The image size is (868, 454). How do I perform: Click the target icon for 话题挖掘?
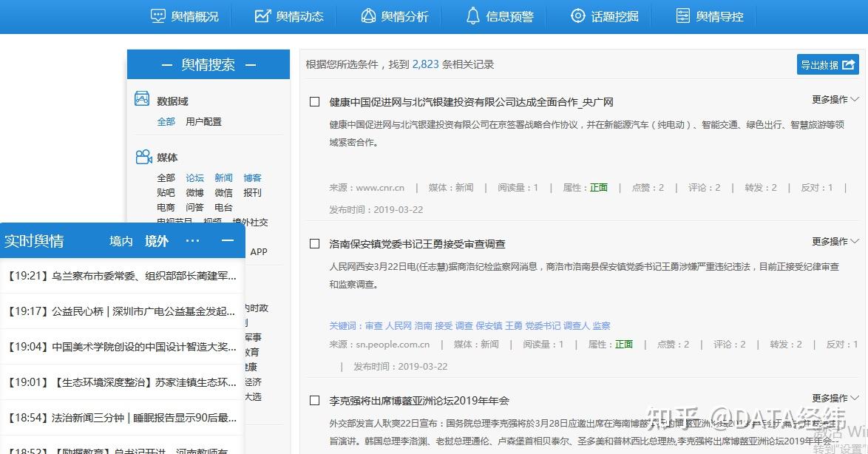578,16
